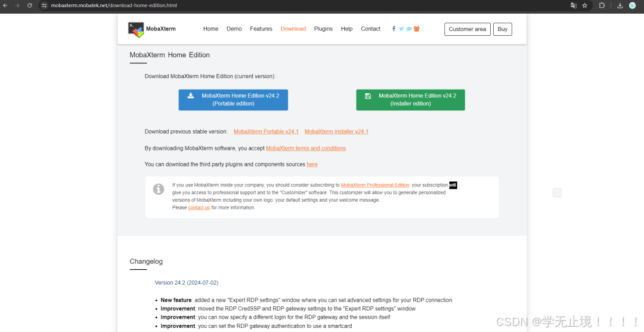Open the Plugins menu item

point(323,29)
